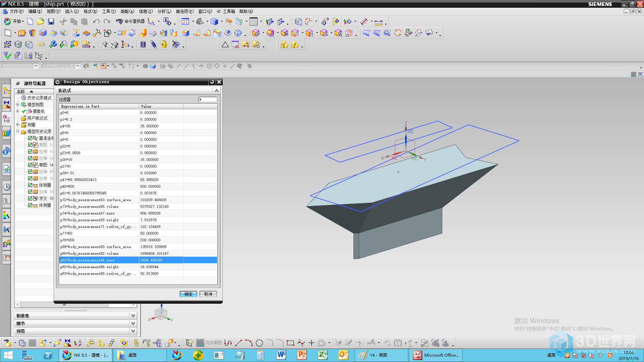
Task: Expand the 预览 panel
Action: pos(133,331)
